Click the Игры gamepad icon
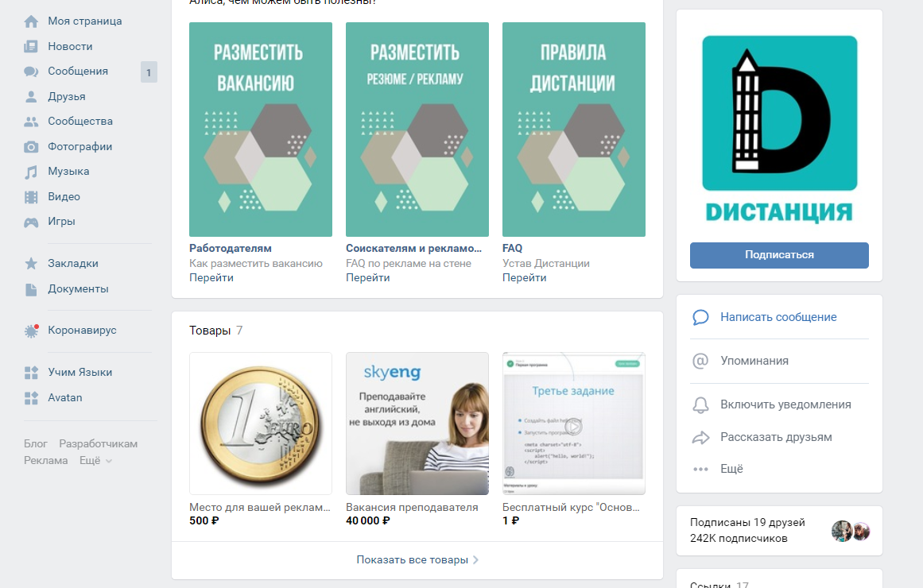 pos(31,222)
